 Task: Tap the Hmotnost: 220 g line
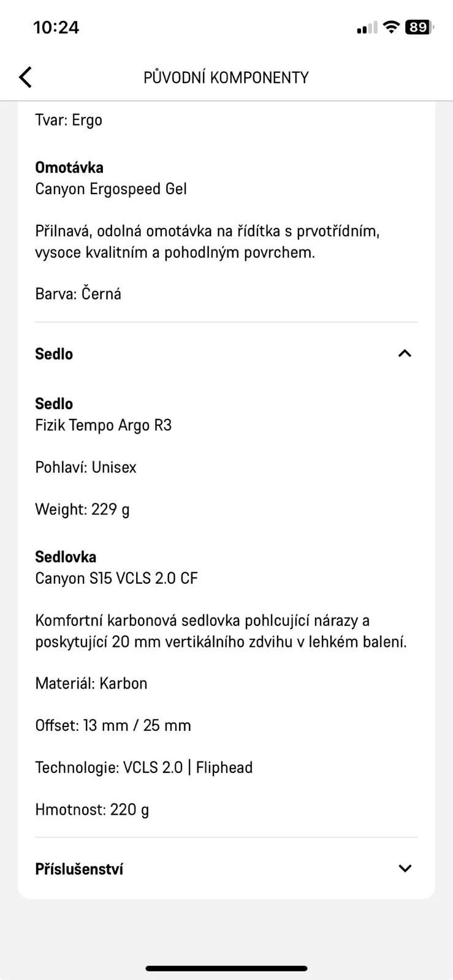(x=92, y=810)
